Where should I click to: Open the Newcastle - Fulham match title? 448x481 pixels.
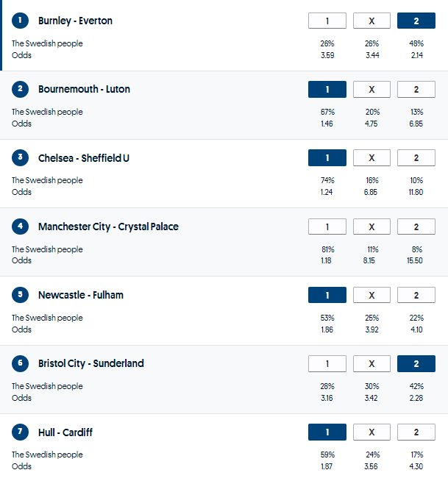81,295
